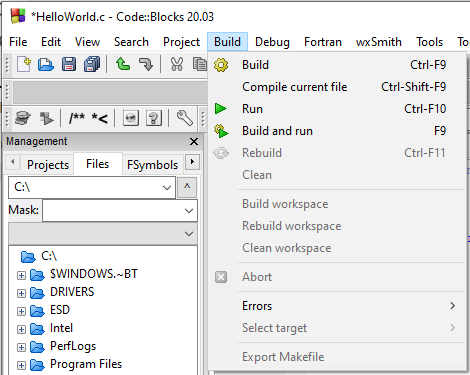Click the doxywizard stack icon

[23, 118]
